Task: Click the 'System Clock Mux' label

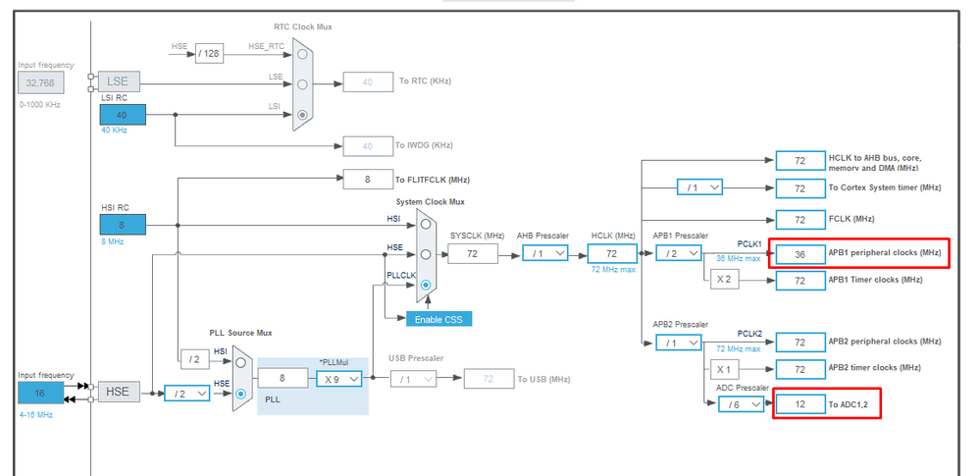Action: tap(430, 201)
